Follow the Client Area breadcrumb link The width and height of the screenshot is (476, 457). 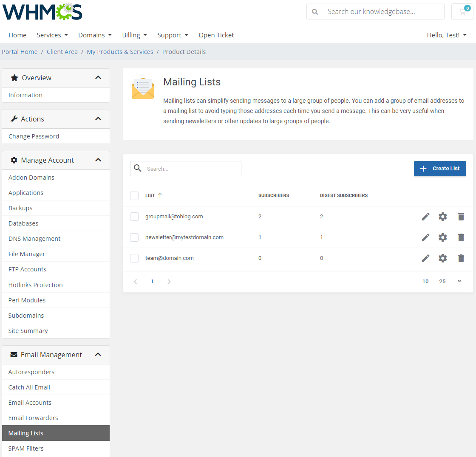pyautogui.click(x=62, y=52)
